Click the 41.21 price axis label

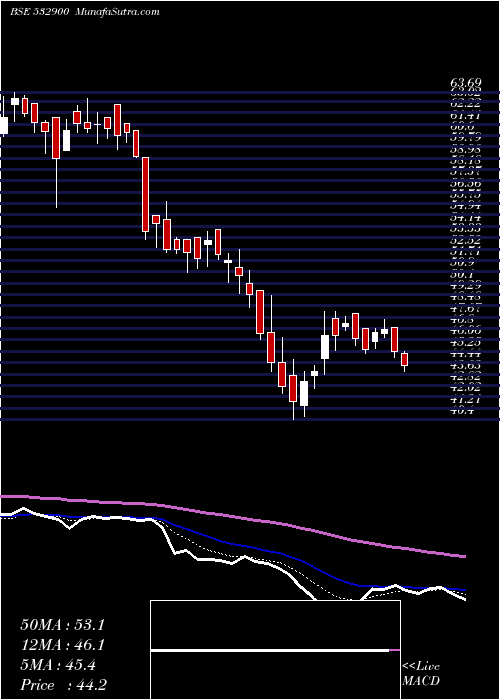click(466, 400)
